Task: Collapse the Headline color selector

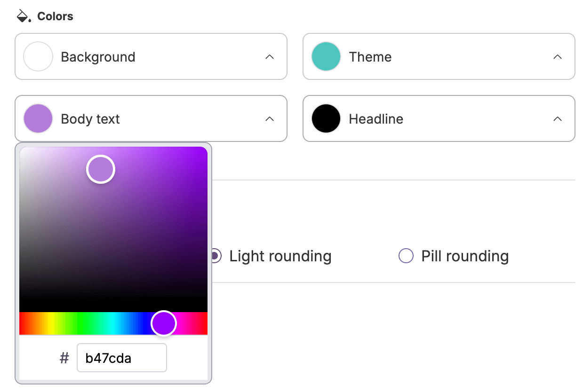Action: pyautogui.click(x=558, y=118)
